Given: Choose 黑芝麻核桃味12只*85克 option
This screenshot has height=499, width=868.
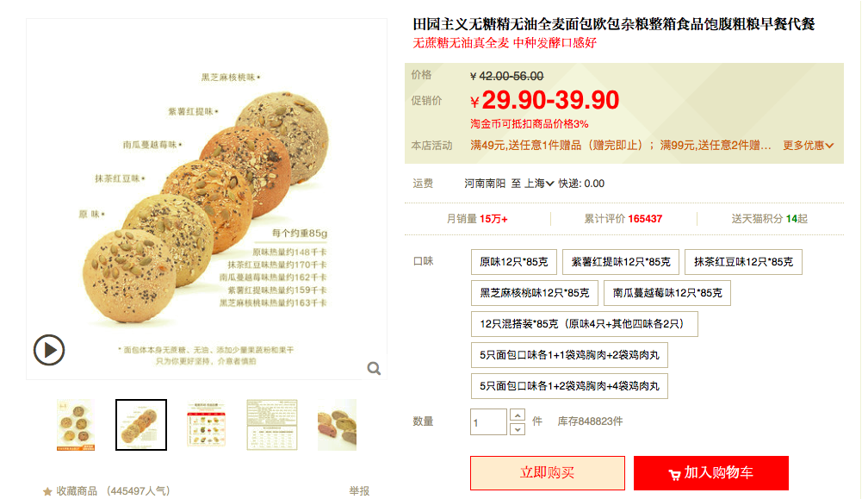Looking at the screenshot, I should [x=534, y=293].
